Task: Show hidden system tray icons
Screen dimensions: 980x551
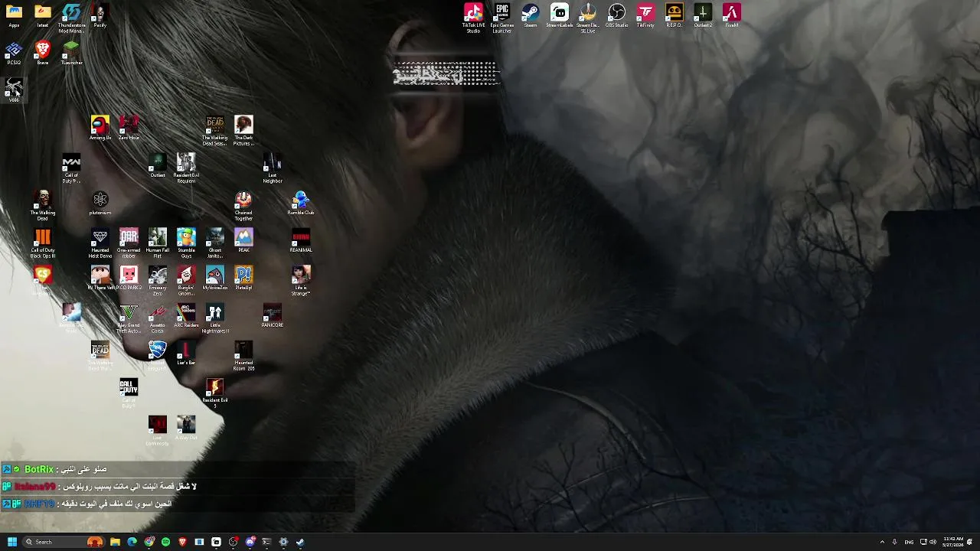Action: [x=882, y=542]
